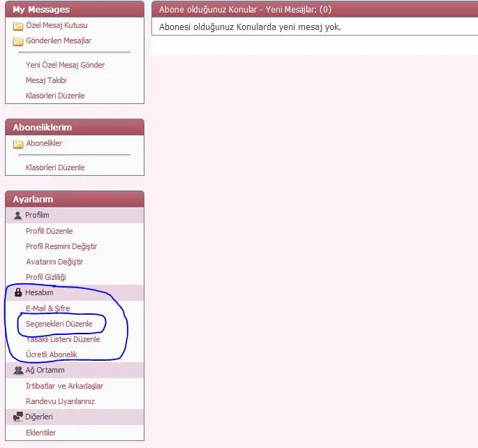The width and height of the screenshot is (478, 448).
Task: Click Klasörleri Düzenle under Aboneliklerim
Action: [55, 167]
